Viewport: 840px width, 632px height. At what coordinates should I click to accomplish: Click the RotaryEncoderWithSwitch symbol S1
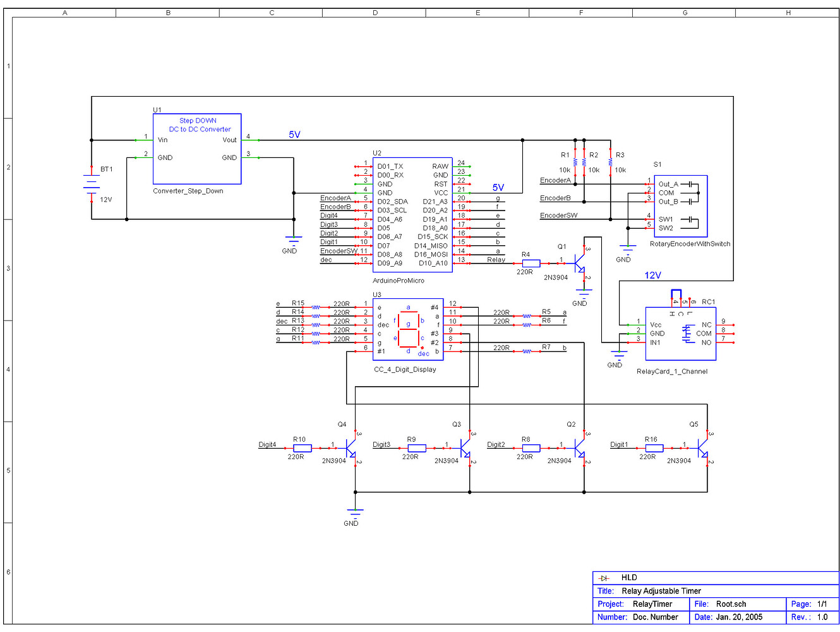tap(680, 205)
